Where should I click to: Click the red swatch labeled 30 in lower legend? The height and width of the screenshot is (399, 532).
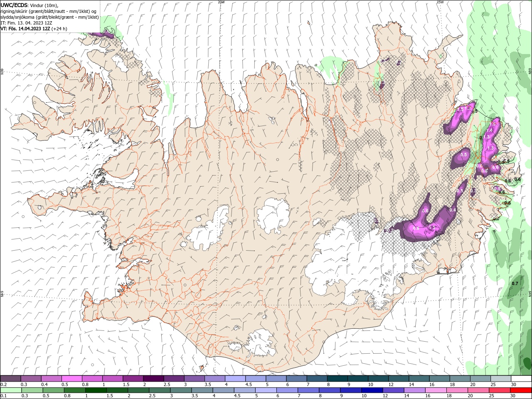[521, 390]
